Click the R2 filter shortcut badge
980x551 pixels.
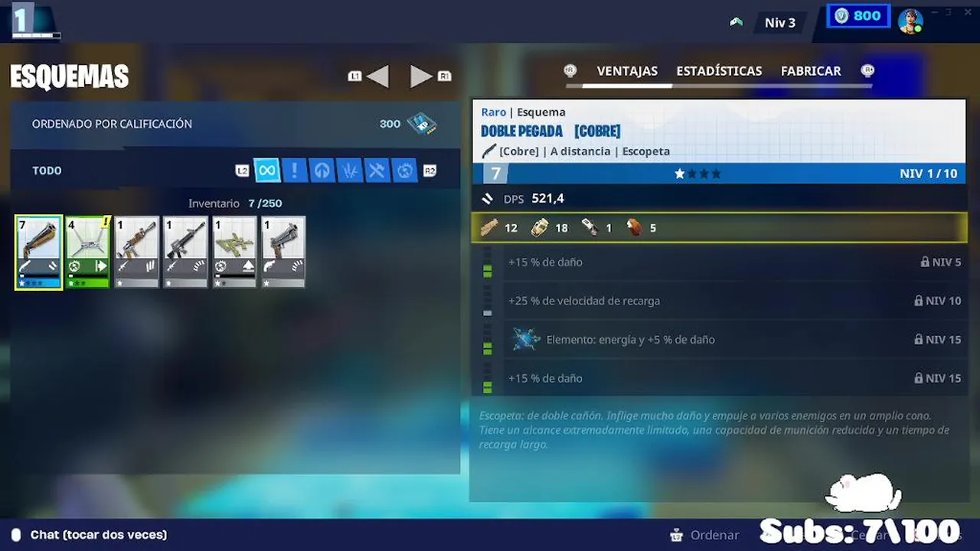coord(430,171)
